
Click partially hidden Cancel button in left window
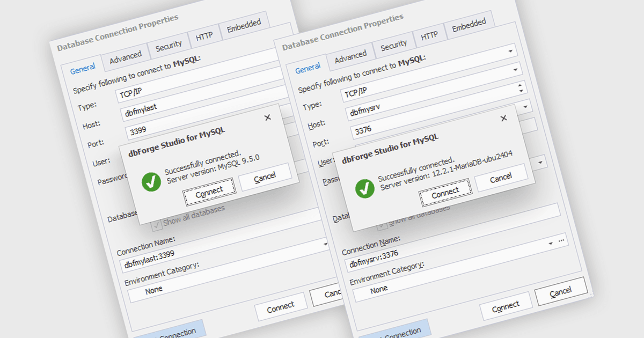327,294
